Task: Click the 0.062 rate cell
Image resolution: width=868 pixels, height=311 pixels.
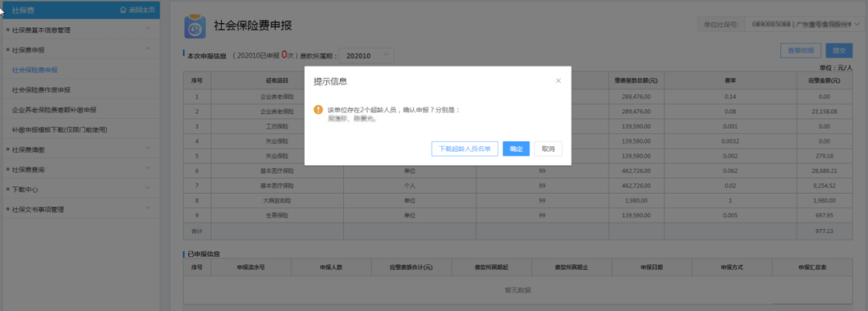Action: point(730,171)
